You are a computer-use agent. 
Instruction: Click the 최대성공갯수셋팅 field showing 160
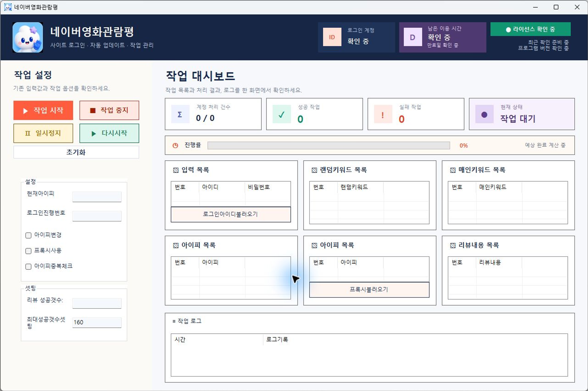point(97,322)
